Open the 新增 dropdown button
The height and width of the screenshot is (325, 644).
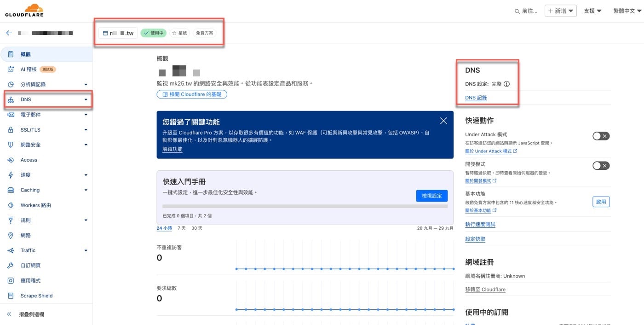point(560,11)
